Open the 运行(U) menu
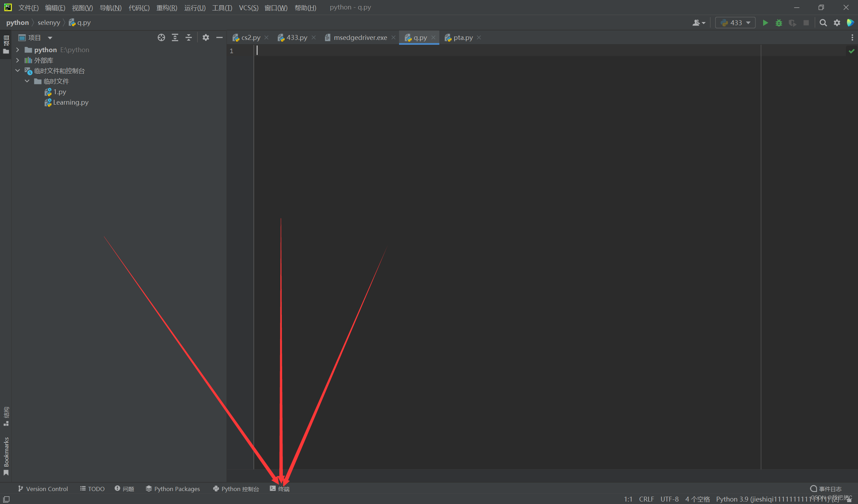Screen dimensions: 858x504 pyautogui.click(x=195, y=8)
